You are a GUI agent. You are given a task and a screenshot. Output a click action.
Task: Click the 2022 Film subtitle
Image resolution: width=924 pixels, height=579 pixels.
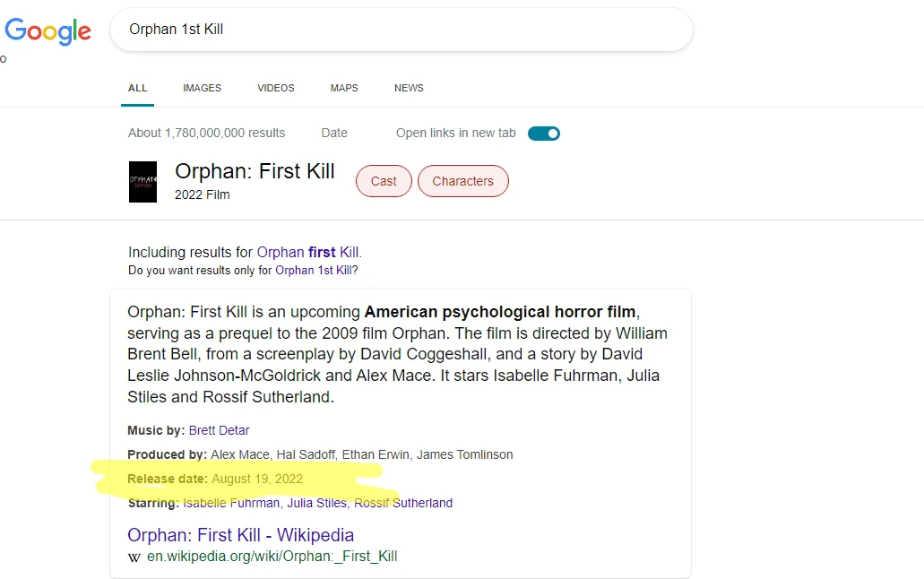pyautogui.click(x=203, y=194)
